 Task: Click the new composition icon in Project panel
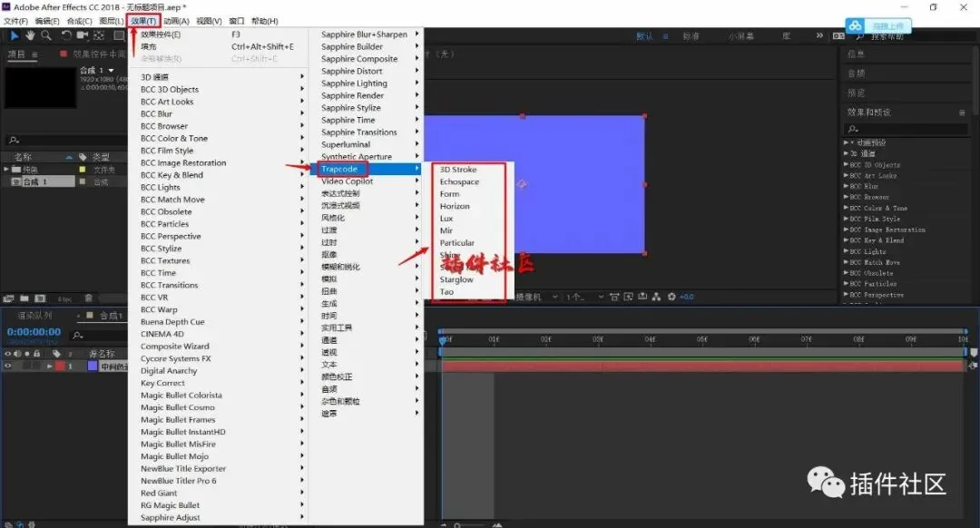[x=40, y=298]
